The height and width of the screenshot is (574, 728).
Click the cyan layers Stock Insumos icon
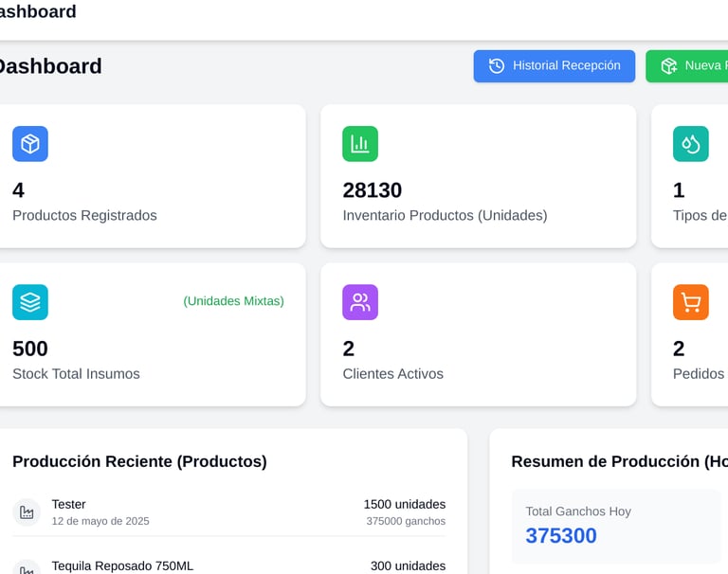click(x=30, y=302)
